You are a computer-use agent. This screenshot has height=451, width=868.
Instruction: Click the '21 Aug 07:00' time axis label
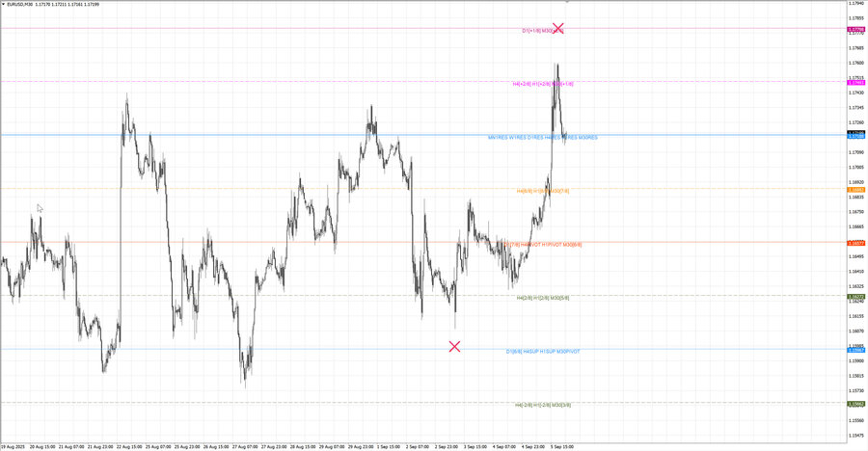(71, 446)
